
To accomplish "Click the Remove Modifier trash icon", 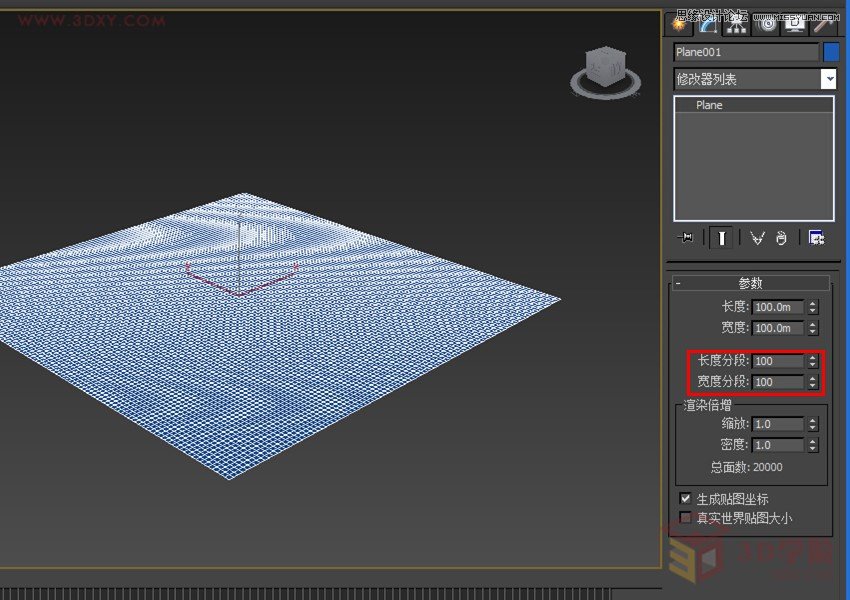I will (782, 238).
